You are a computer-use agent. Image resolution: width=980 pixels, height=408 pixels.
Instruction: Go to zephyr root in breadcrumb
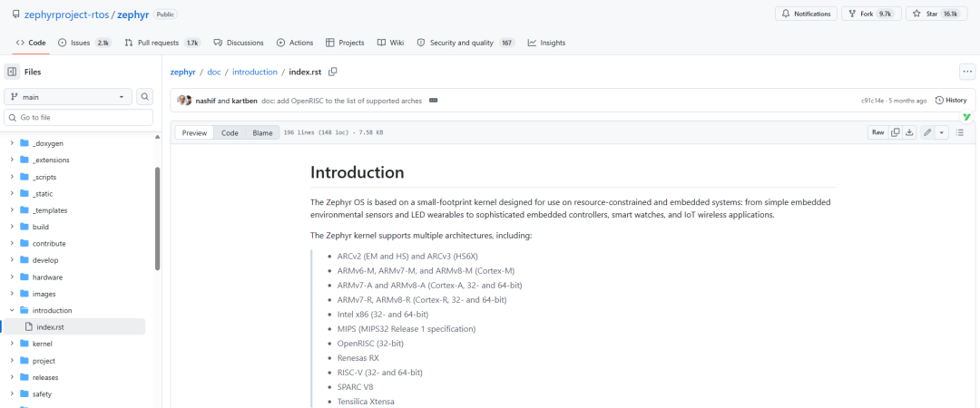click(x=182, y=72)
